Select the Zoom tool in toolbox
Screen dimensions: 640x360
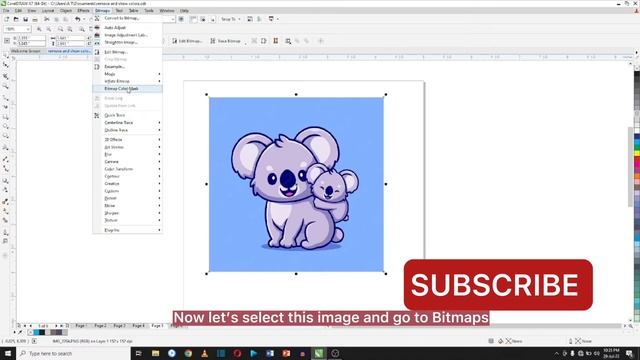[6, 86]
